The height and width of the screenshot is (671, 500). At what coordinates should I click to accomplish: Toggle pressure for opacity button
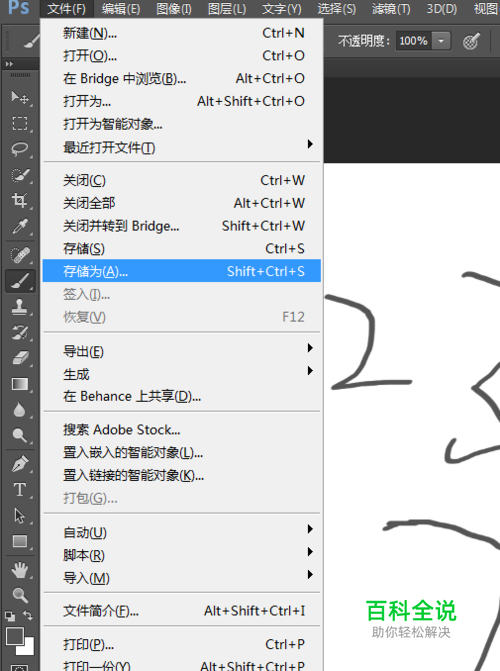pos(471,42)
